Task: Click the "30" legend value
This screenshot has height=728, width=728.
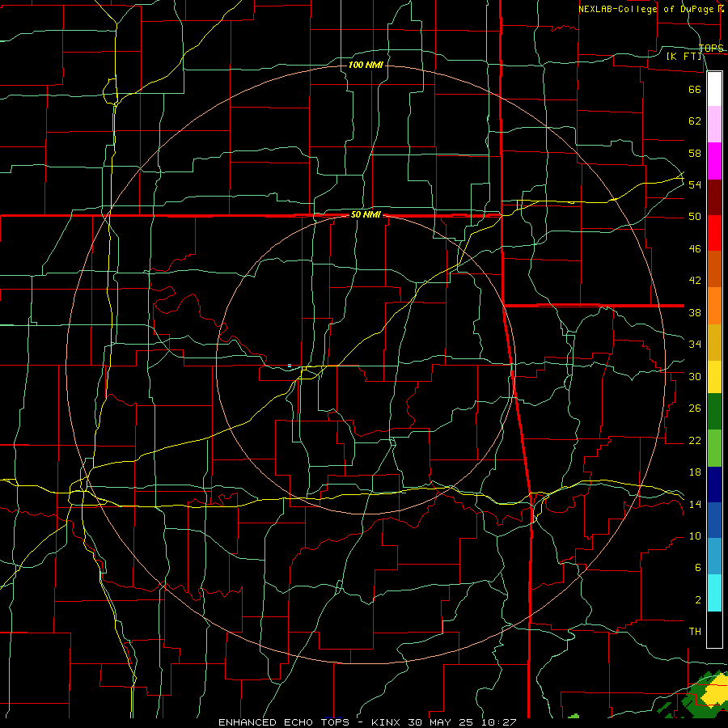Action: tap(695, 376)
